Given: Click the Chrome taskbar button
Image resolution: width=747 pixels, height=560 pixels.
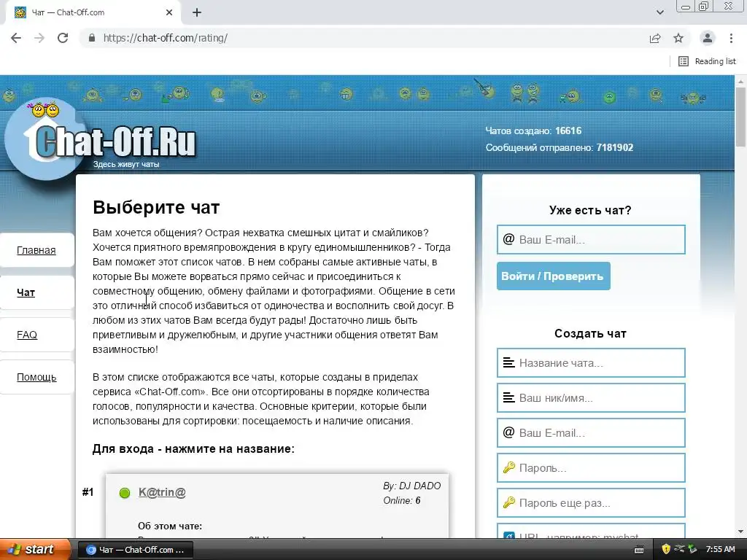Looking at the screenshot, I should [x=135, y=550].
